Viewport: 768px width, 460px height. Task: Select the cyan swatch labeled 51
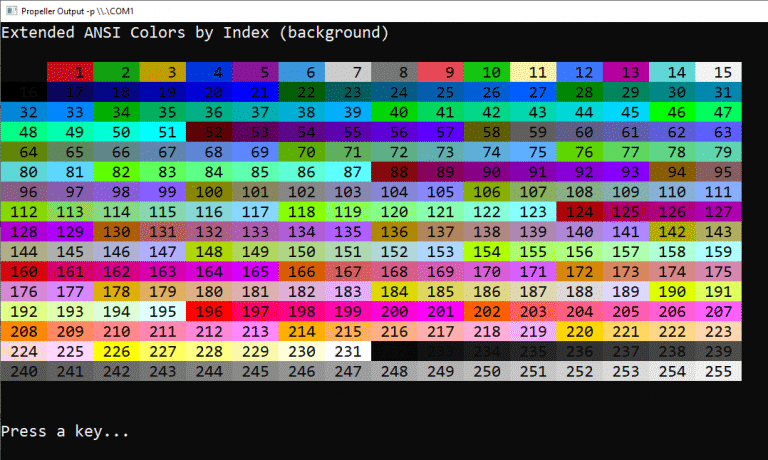click(x=162, y=132)
